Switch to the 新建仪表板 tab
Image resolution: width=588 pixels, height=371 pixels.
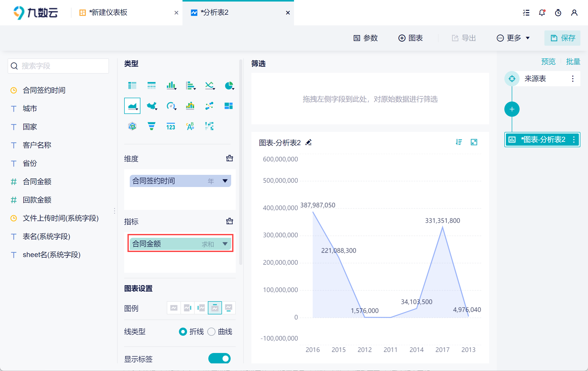coord(108,13)
